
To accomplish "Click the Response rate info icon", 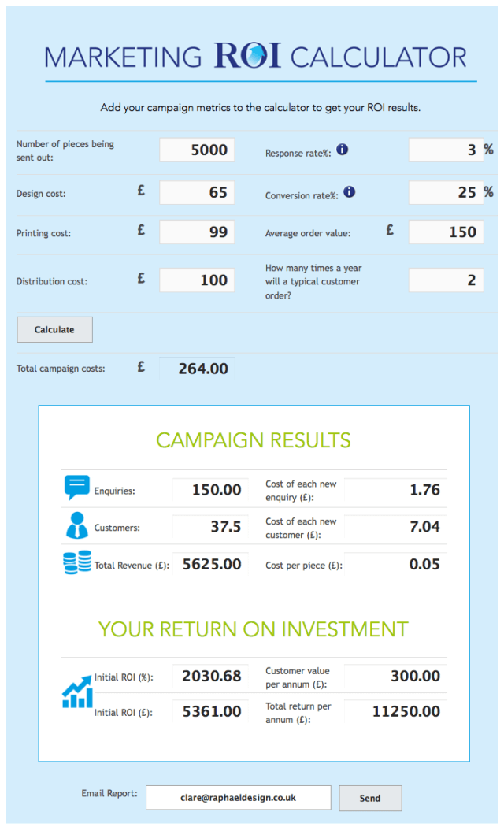I will coord(342,150).
